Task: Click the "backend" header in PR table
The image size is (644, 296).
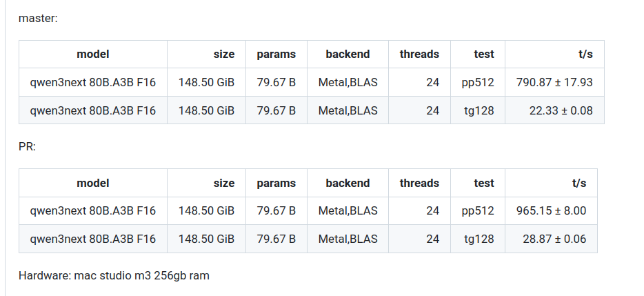Action: (348, 183)
